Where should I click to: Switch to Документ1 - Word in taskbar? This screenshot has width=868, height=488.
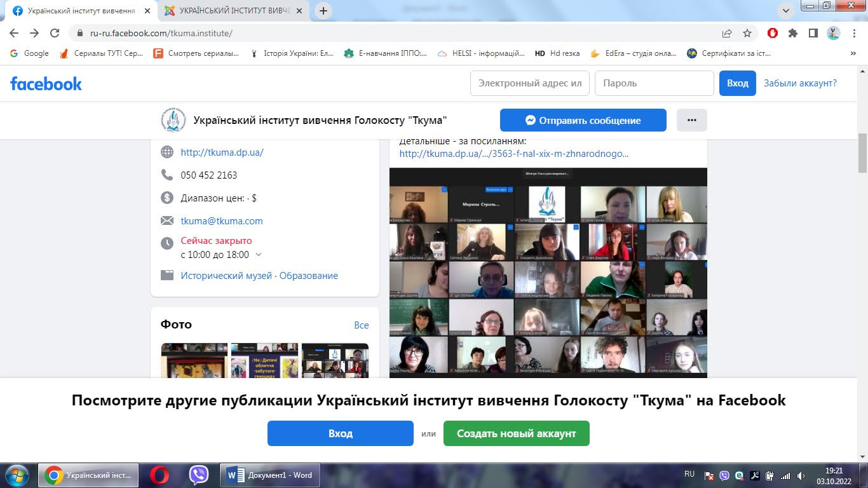(x=270, y=475)
